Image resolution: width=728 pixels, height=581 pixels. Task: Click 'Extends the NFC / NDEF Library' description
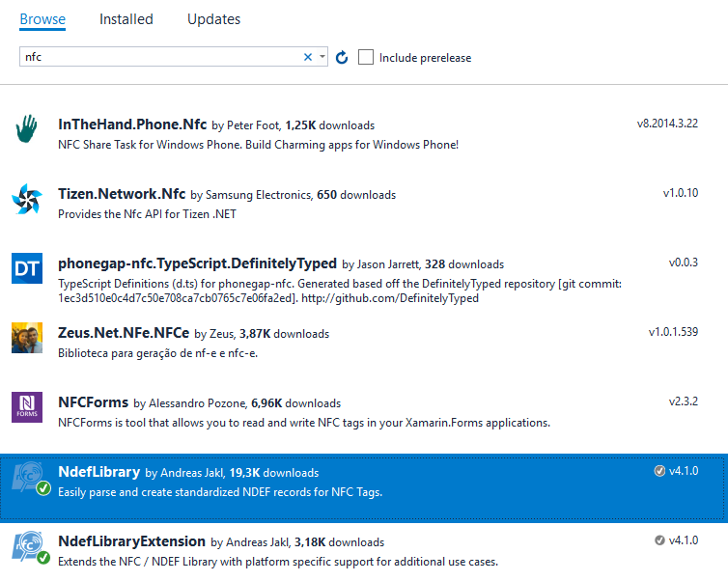(278, 562)
